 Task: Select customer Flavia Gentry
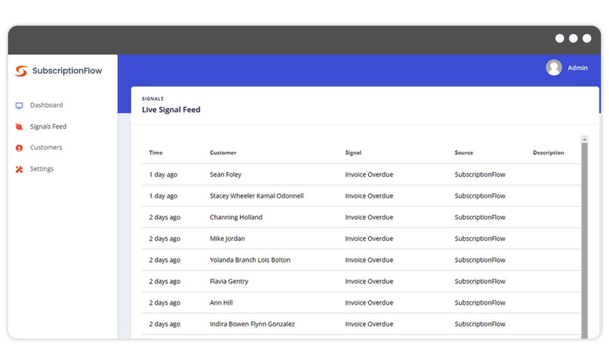tap(229, 282)
